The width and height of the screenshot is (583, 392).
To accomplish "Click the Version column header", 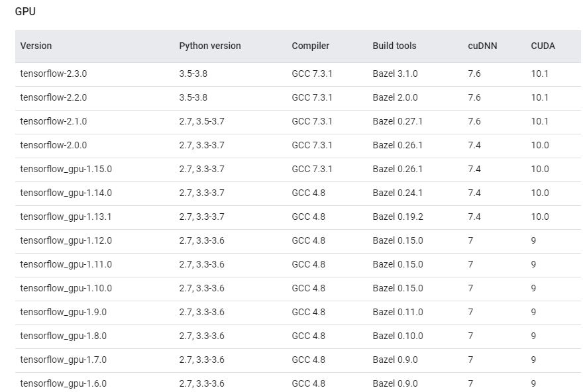I will (36, 46).
